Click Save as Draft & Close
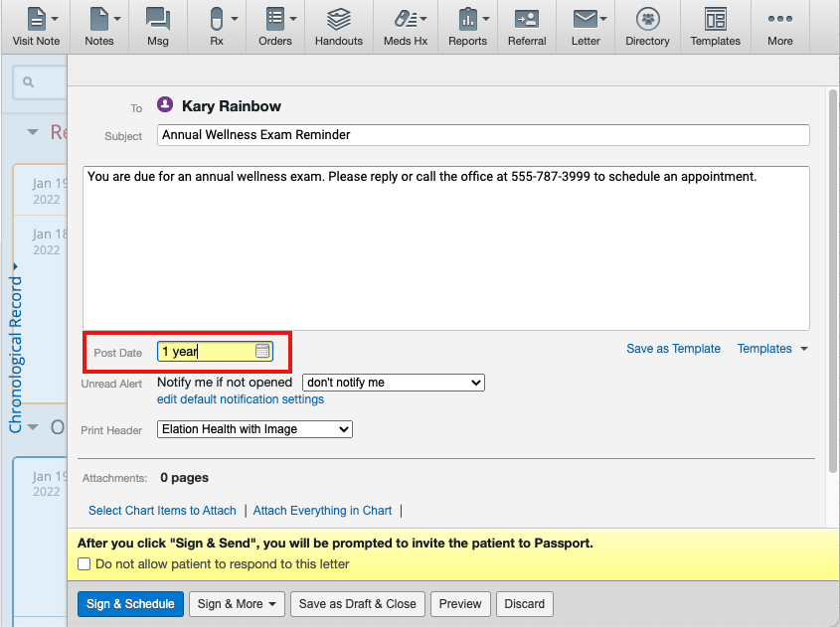840x627 pixels. pyautogui.click(x=357, y=604)
